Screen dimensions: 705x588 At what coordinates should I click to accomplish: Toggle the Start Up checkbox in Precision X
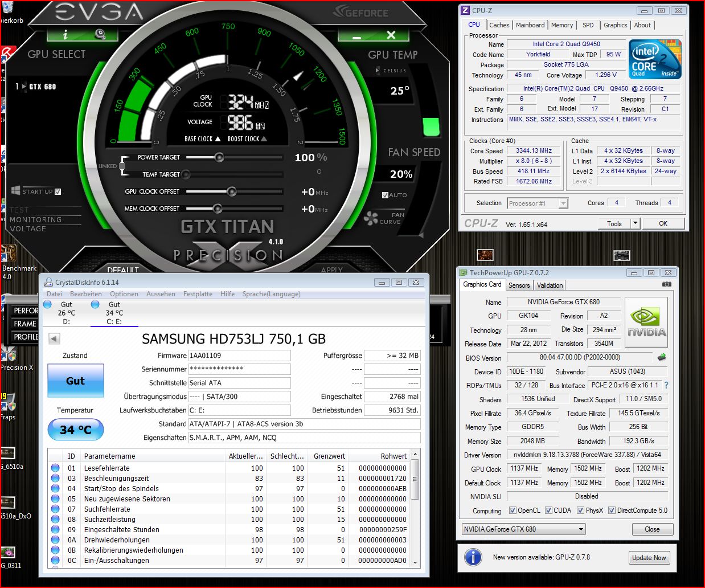pos(58,191)
